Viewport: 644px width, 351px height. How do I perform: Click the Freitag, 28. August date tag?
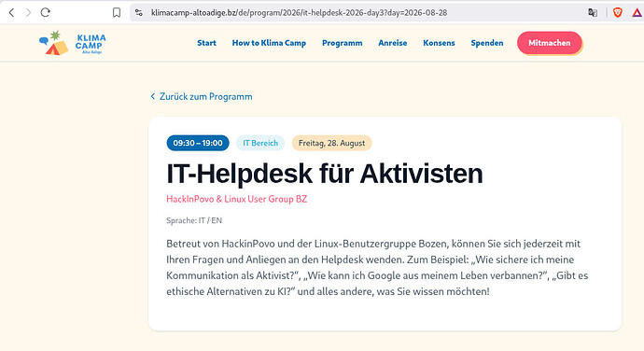click(x=332, y=143)
